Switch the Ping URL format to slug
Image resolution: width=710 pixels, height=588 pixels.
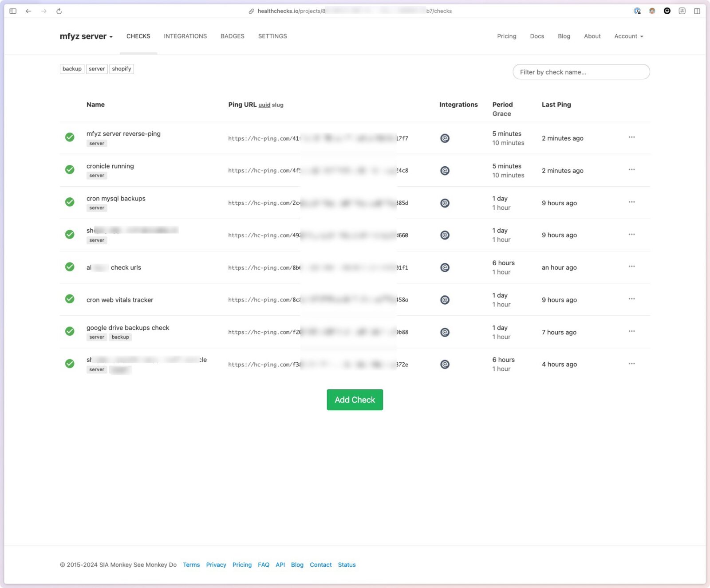pos(278,105)
